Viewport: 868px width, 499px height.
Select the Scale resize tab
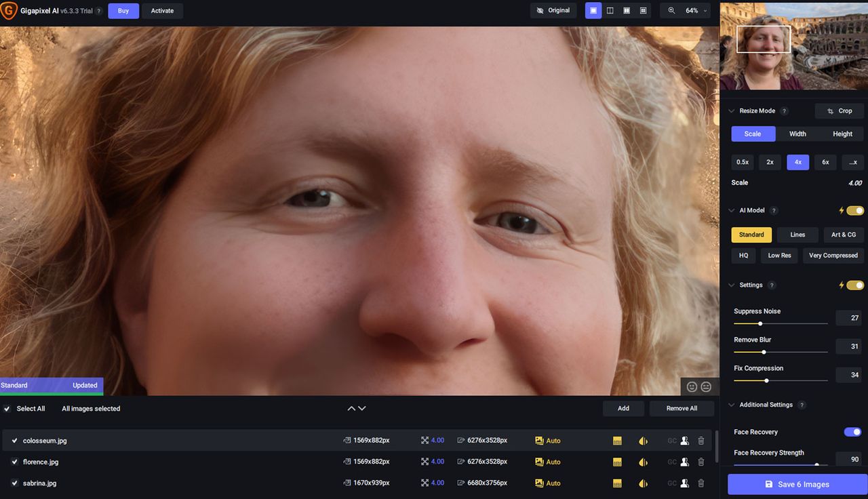753,134
